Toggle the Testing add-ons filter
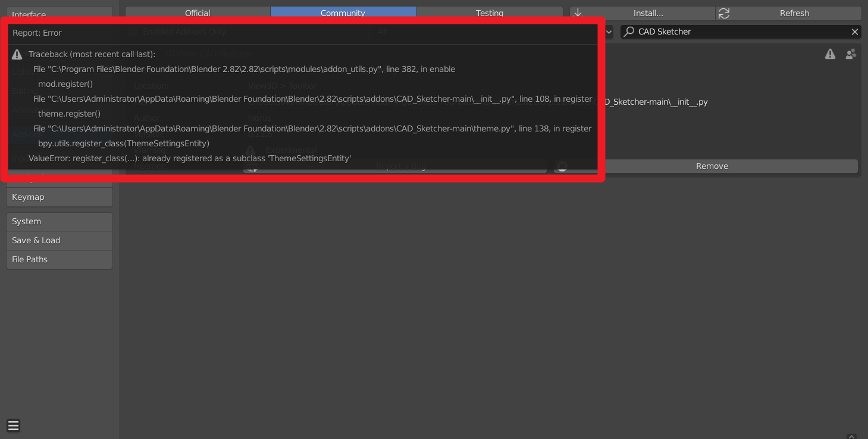 pos(490,12)
